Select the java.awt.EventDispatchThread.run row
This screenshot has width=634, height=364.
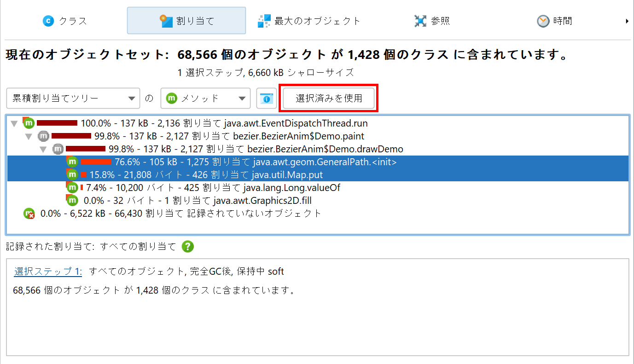pos(318,123)
